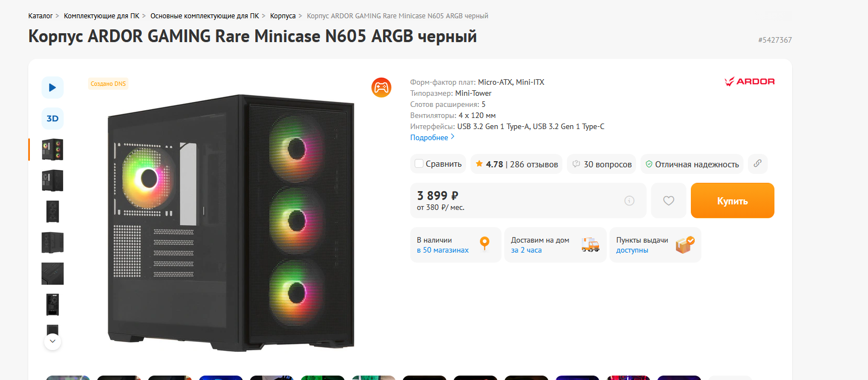
Task: Open the в 50 магазинах link
Action: point(443,250)
